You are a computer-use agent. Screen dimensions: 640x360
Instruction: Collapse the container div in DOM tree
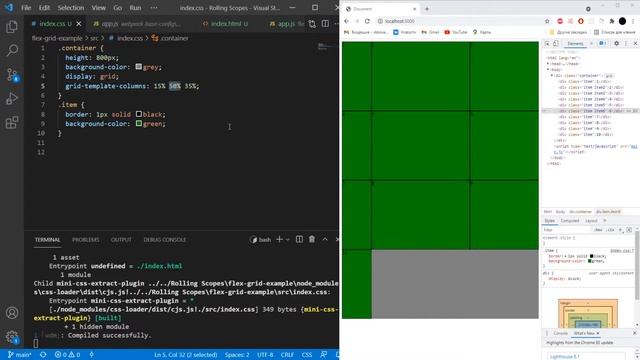tap(551, 76)
